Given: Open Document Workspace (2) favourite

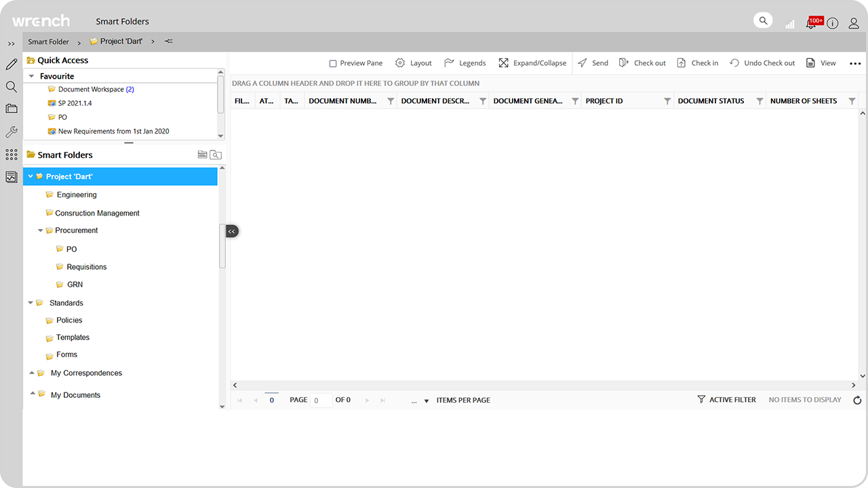Looking at the screenshot, I should tap(91, 89).
